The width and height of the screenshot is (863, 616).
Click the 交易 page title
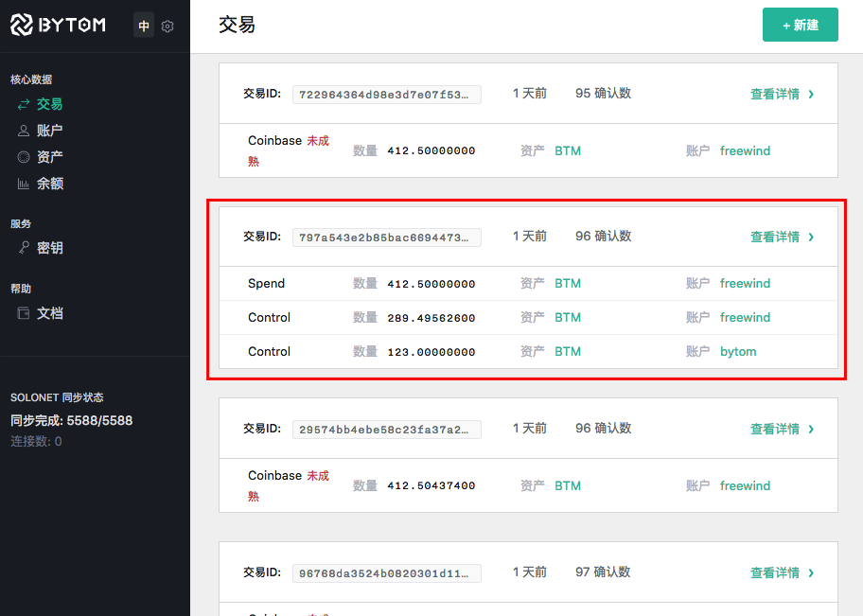click(x=237, y=25)
